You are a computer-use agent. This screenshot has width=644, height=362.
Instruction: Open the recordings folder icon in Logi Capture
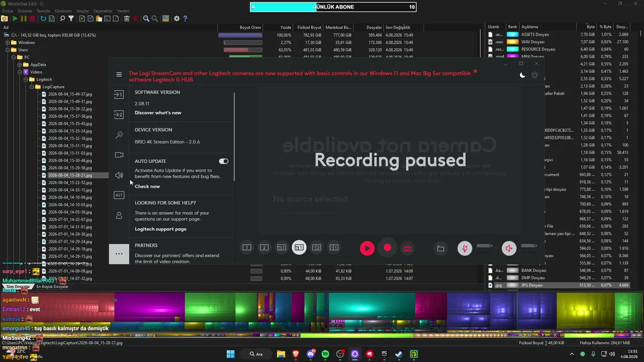click(441, 248)
